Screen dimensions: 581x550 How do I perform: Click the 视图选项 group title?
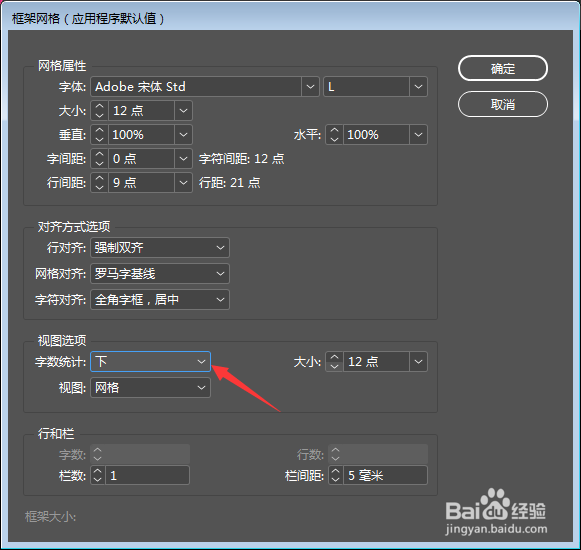[62, 341]
